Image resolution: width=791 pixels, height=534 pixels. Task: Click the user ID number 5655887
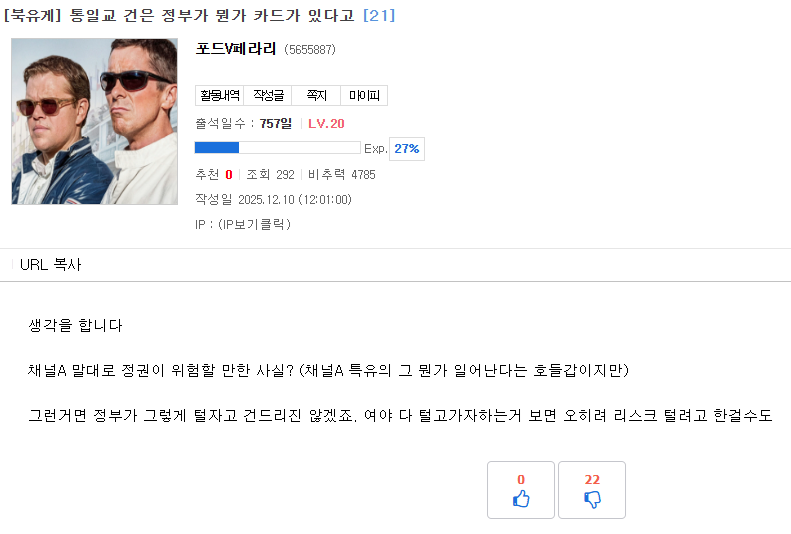[x=309, y=49]
